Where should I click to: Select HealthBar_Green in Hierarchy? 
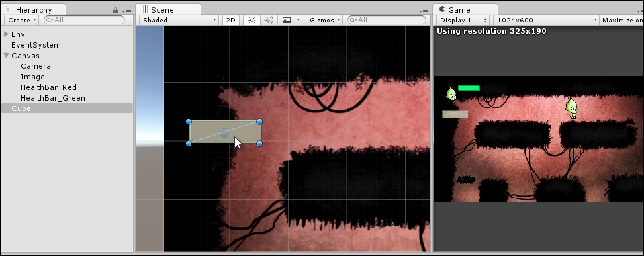point(53,99)
